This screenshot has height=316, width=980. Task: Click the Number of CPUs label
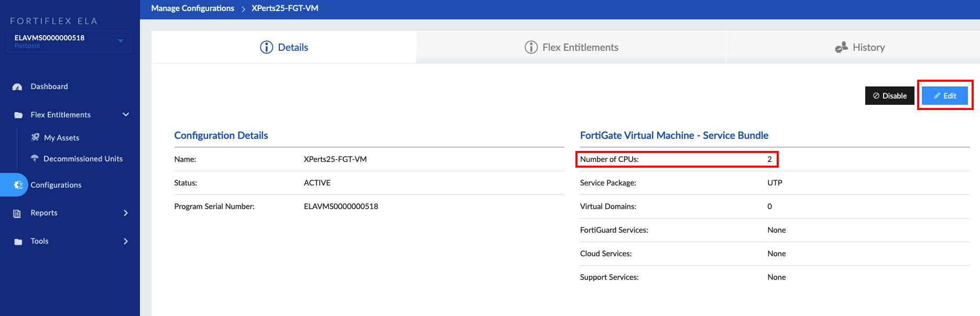[609, 159]
